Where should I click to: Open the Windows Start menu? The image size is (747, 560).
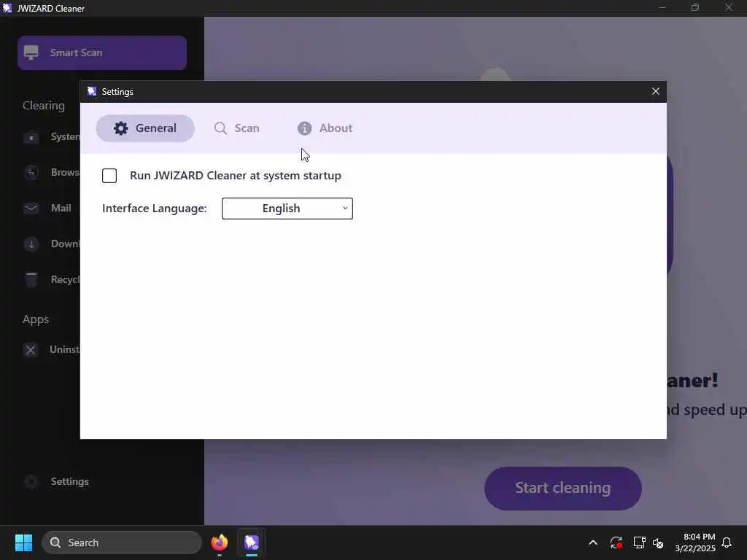tap(23, 542)
